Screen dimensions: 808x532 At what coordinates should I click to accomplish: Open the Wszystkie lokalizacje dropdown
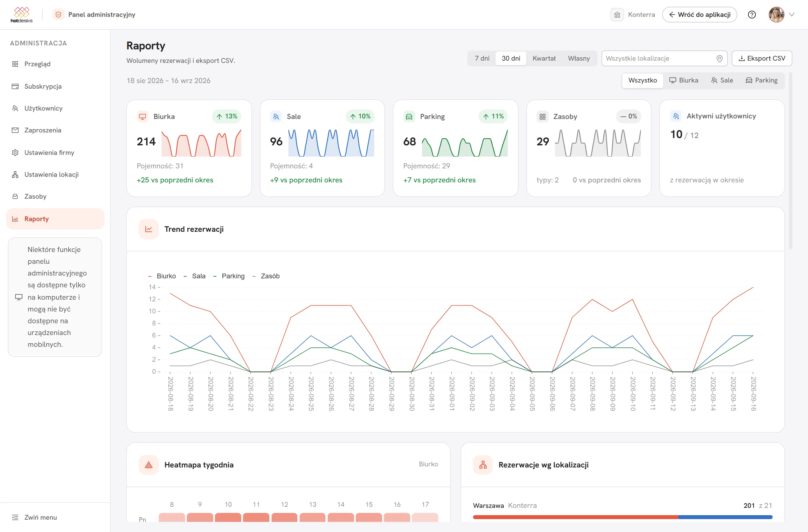[664, 58]
